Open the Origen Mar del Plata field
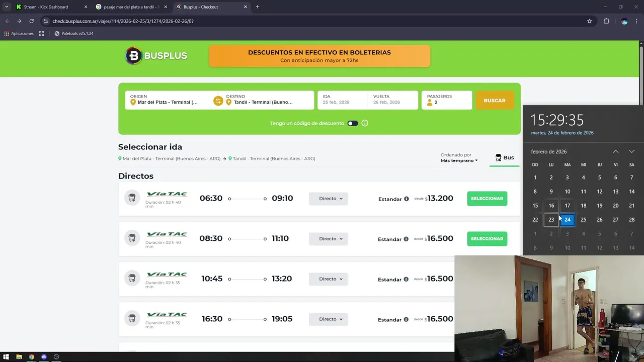Screen dimensions: 644x362 tap(169, 100)
